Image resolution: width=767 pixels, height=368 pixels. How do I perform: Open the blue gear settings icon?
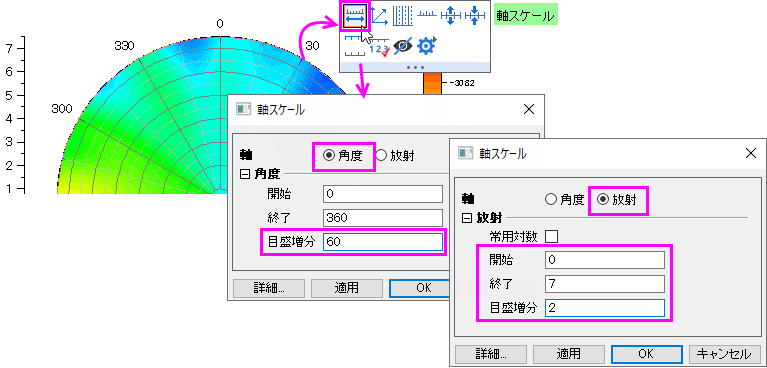click(426, 46)
